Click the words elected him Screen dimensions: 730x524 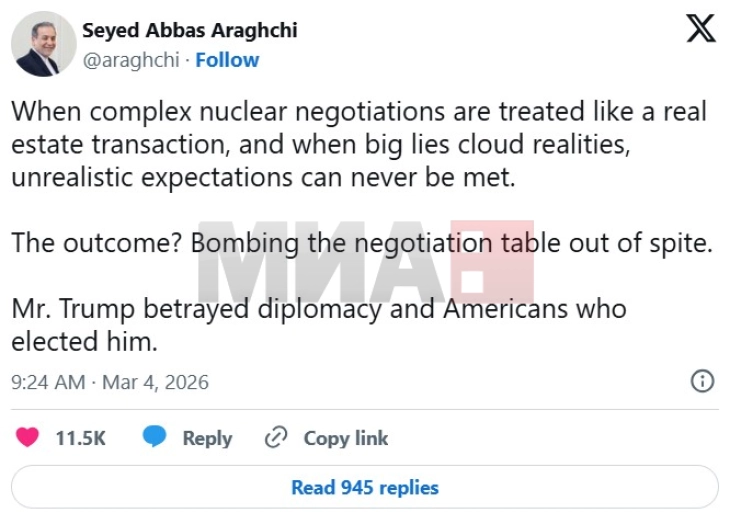[x=84, y=340]
